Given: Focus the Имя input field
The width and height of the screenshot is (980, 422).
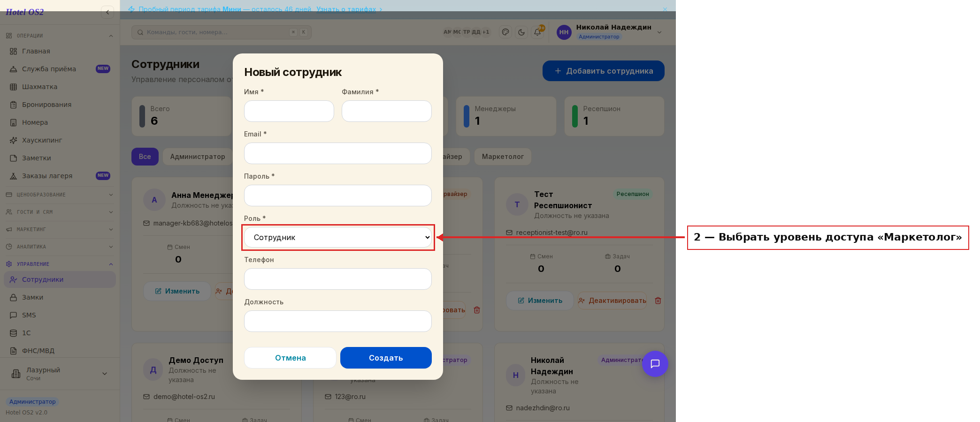Looking at the screenshot, I should coord(289,111).
